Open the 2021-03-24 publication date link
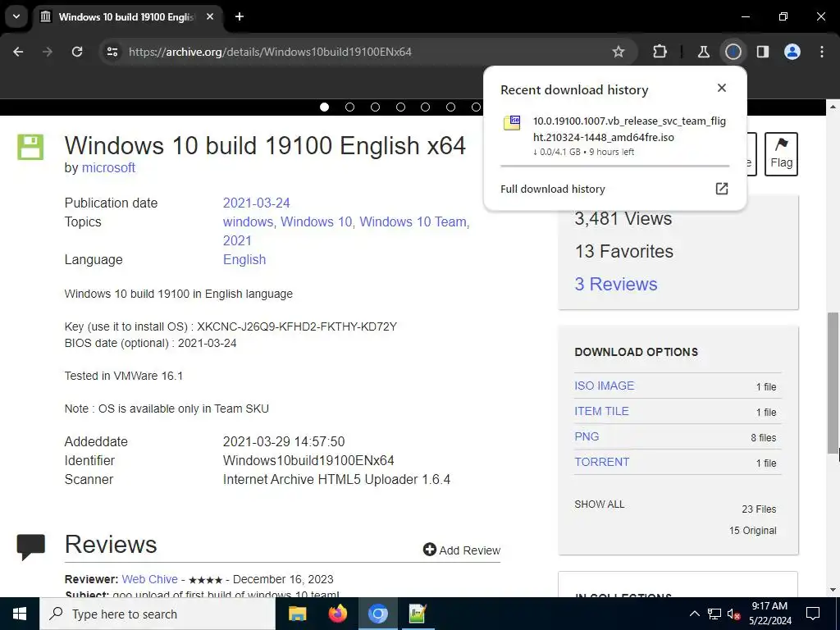 click(256, 203)
